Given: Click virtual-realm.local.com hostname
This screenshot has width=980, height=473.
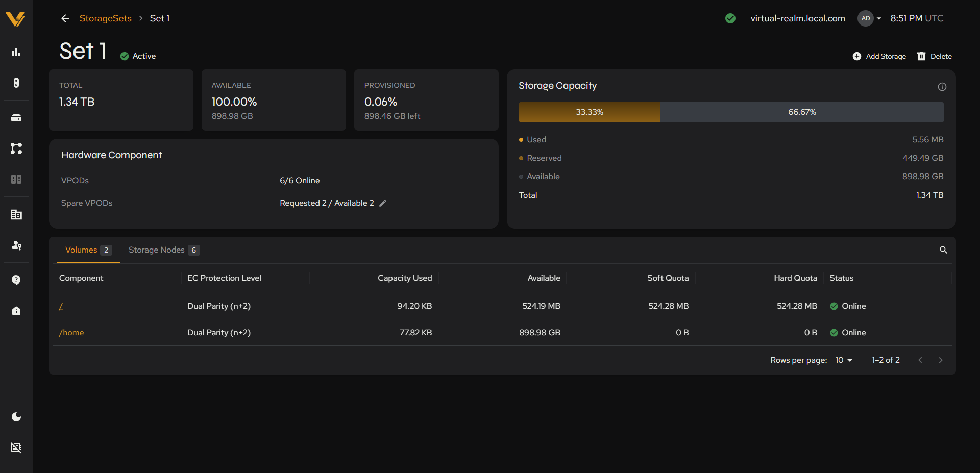Looking at the screenshot, I should click(798, 18).
